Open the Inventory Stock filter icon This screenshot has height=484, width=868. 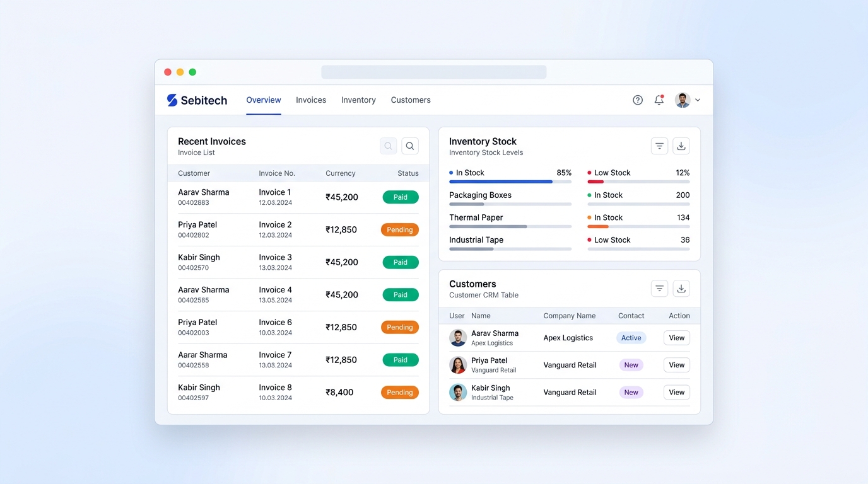coord(659,146)
